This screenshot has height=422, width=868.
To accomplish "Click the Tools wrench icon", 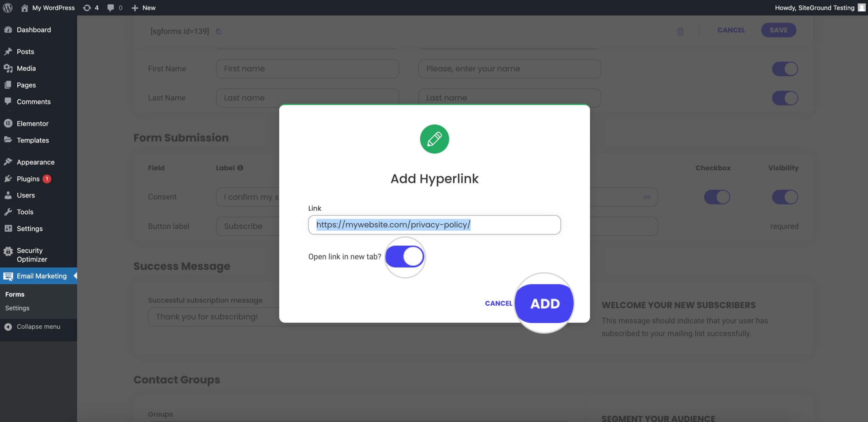I will pyautogui.click(x=8, y=212).
